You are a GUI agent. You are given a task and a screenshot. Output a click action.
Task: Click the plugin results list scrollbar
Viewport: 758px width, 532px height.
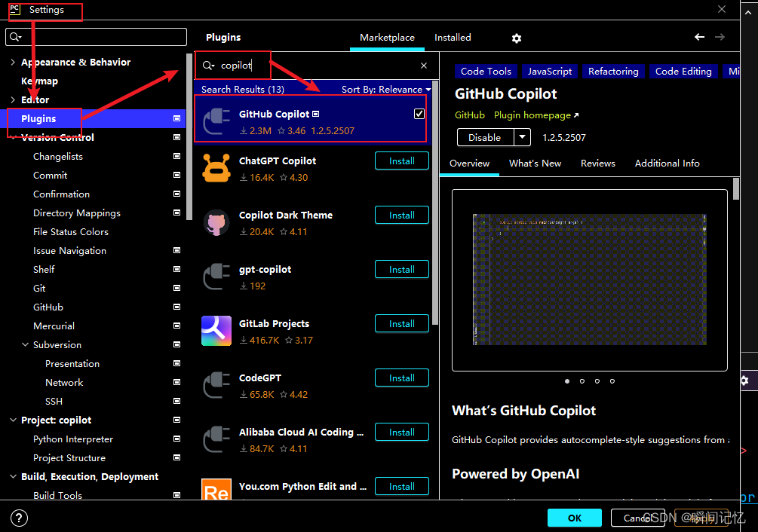click(x=434, y=203)
